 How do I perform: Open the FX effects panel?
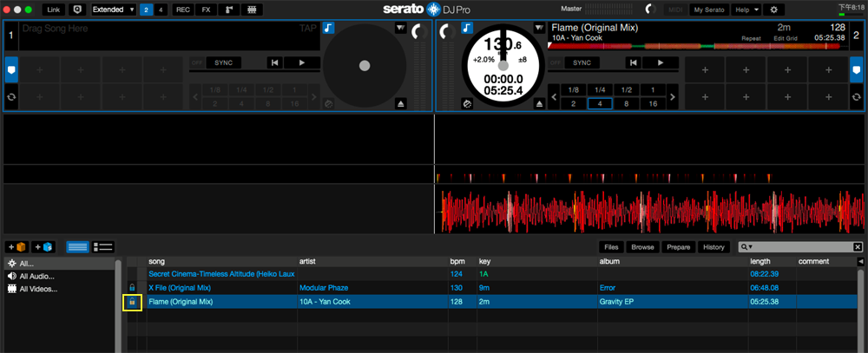(x=206, y=10)
